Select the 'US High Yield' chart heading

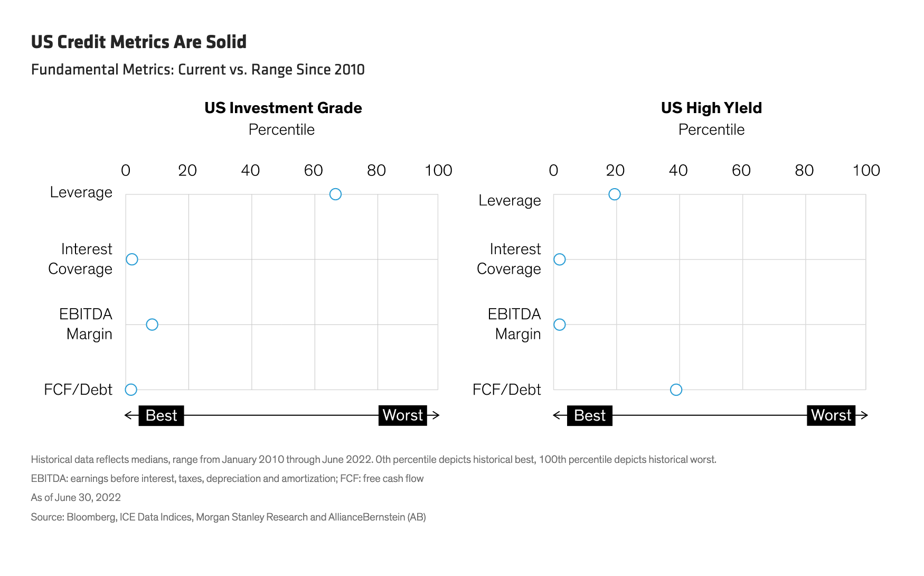(711, 108)
